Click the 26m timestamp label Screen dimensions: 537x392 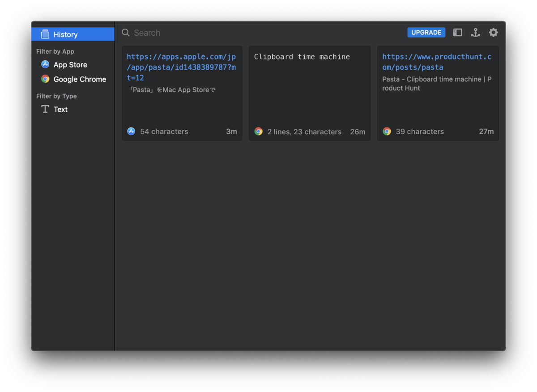(x=358, y=132)
